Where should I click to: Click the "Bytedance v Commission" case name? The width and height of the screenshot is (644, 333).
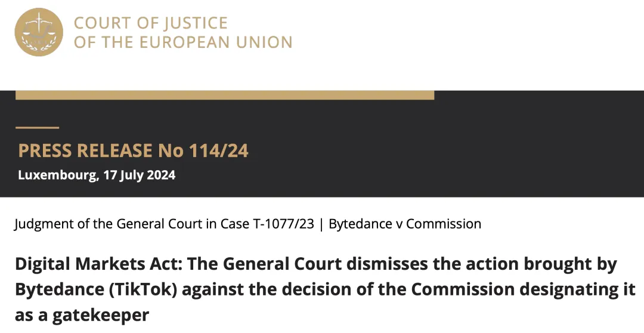coord(405,224)
